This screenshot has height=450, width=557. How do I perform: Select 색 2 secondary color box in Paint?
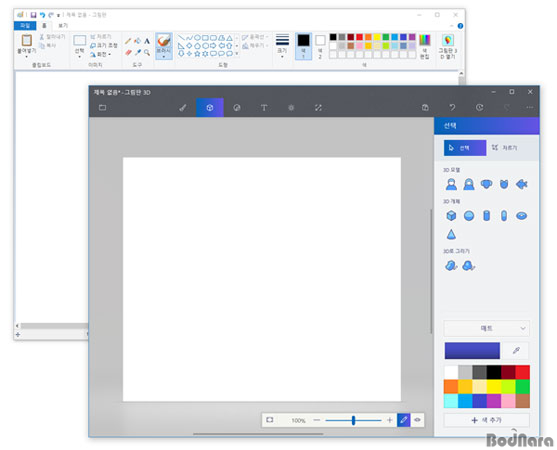320,46
